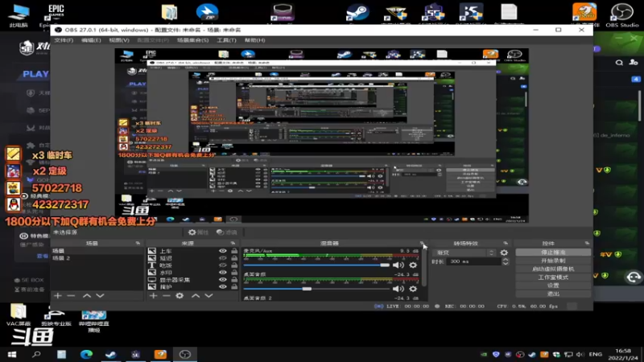
Task: Click the 设置 (settings) button in Controls
Action: [553, 286]
